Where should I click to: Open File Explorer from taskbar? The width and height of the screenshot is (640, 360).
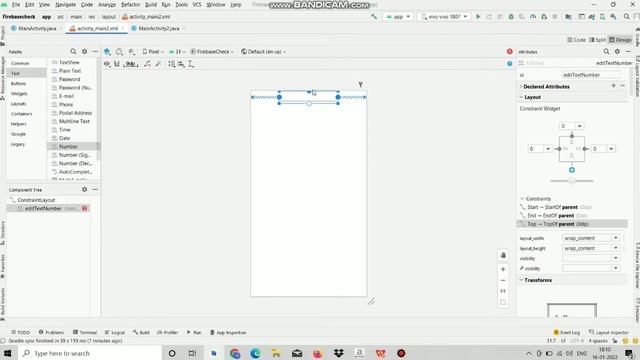(x=276, y=353)
